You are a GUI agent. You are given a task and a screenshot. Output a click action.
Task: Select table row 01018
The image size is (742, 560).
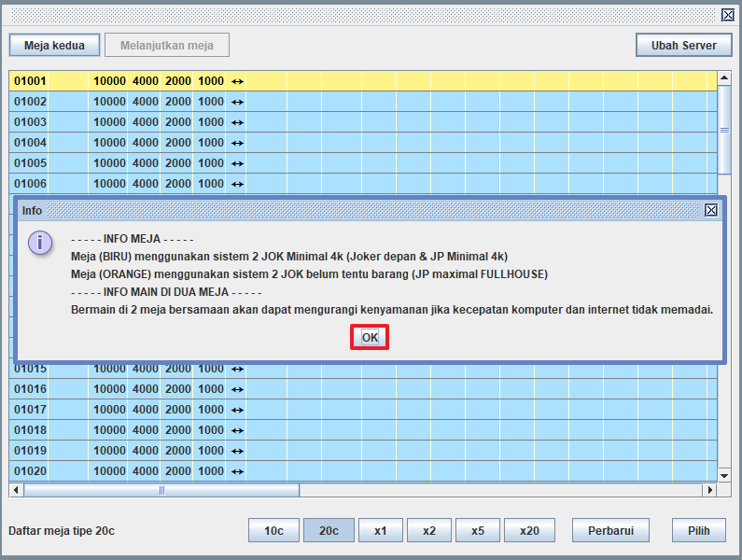click(x=363, y=430)
